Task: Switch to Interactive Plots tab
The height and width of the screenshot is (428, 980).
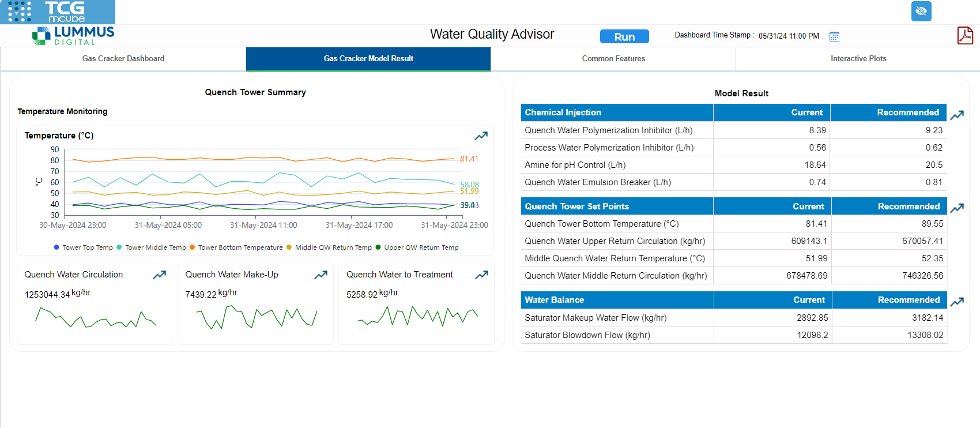Action: pos(858,59)
